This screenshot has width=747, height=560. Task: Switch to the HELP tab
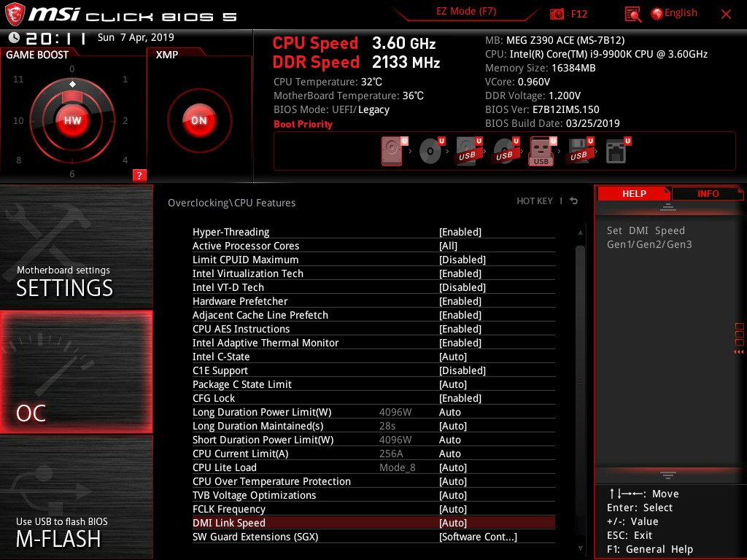634,193
